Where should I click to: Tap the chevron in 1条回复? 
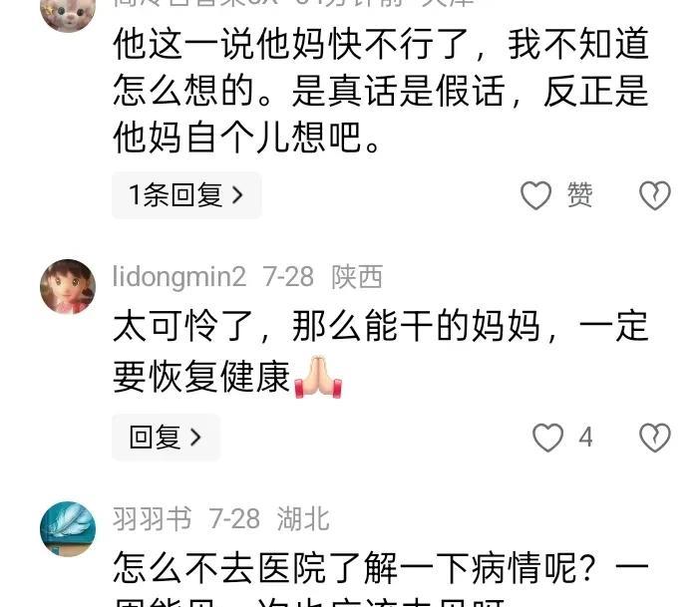click(237, 195)
